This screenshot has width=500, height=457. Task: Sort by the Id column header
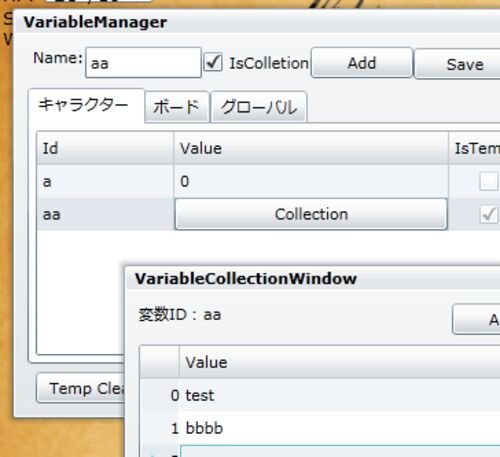(105, 148)
